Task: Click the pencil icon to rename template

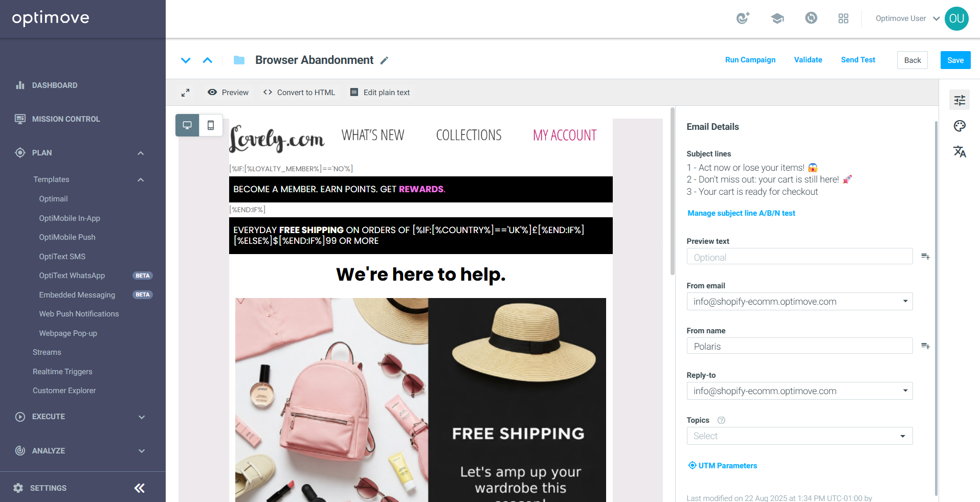Action: click(385, 60)
